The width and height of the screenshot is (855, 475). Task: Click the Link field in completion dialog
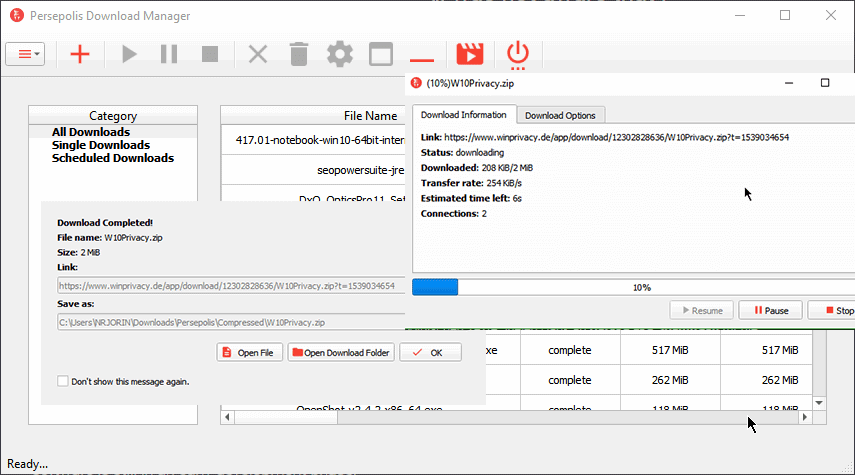(x=231, y=286)
